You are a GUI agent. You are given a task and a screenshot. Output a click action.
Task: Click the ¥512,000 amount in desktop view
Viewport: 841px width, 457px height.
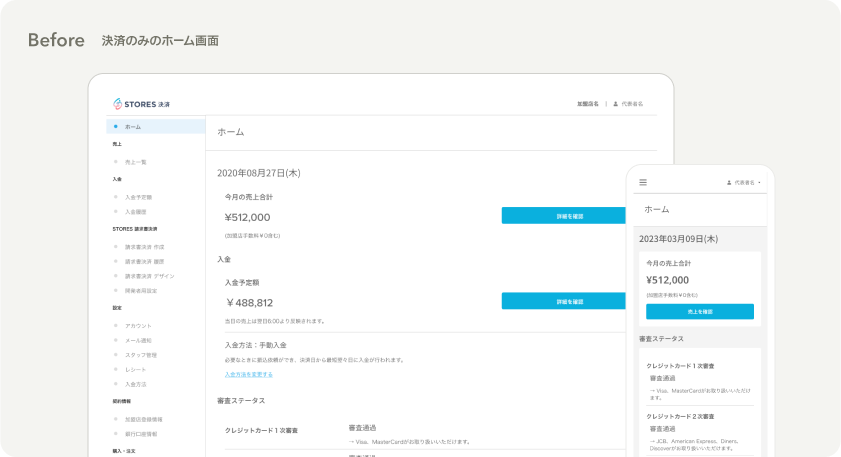[247, 217]
